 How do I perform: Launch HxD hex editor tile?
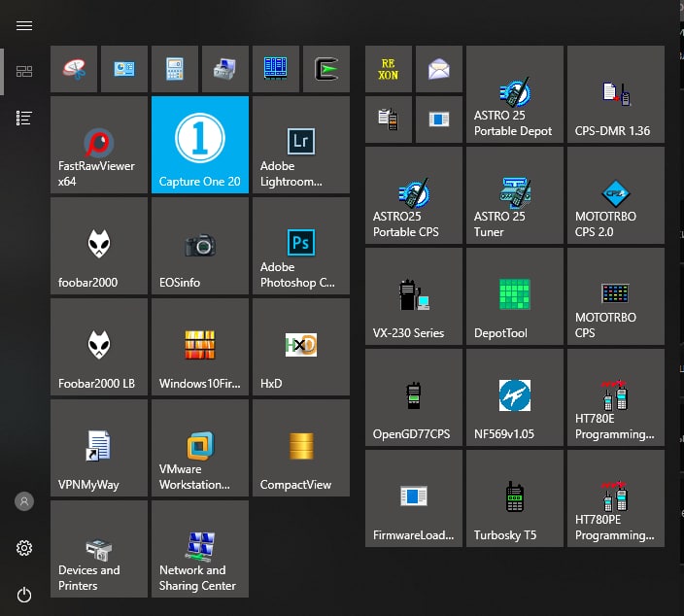301,347
